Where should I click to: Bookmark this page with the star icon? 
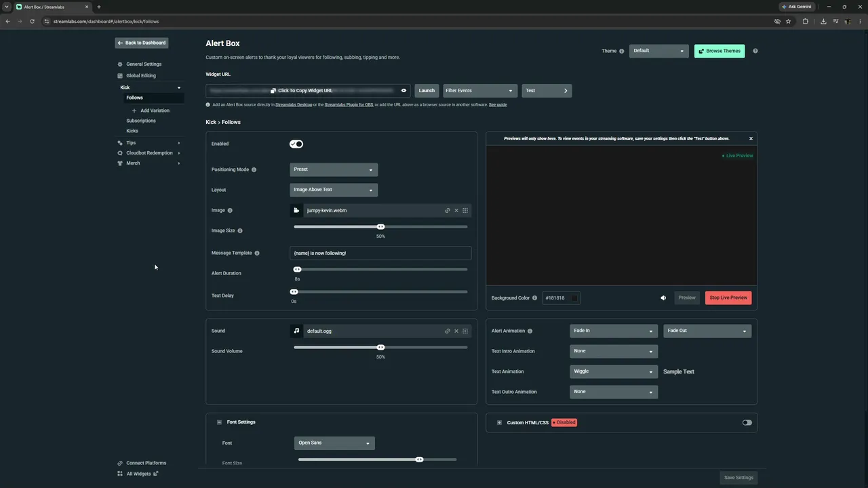pos(788,21)
